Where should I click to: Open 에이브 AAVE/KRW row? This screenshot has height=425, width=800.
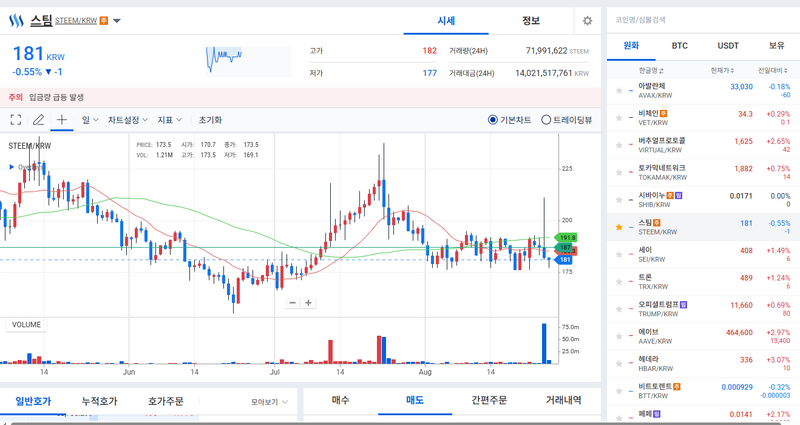[704, 336]
